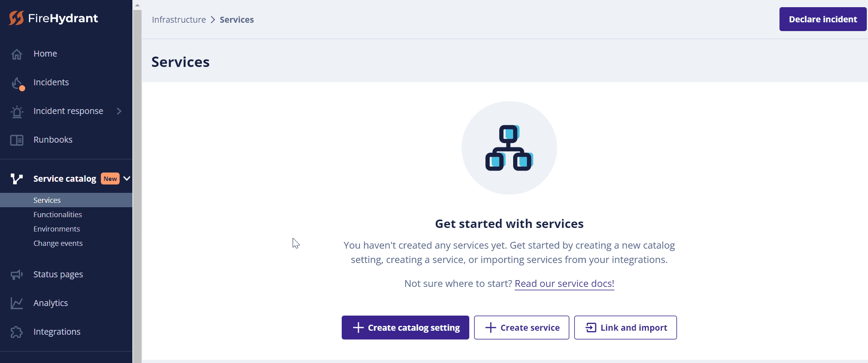Image resolution: width=868 pixels, height=363 pixels.
Task: Click the Service catalog branch icon
Action: click(17, 179)
